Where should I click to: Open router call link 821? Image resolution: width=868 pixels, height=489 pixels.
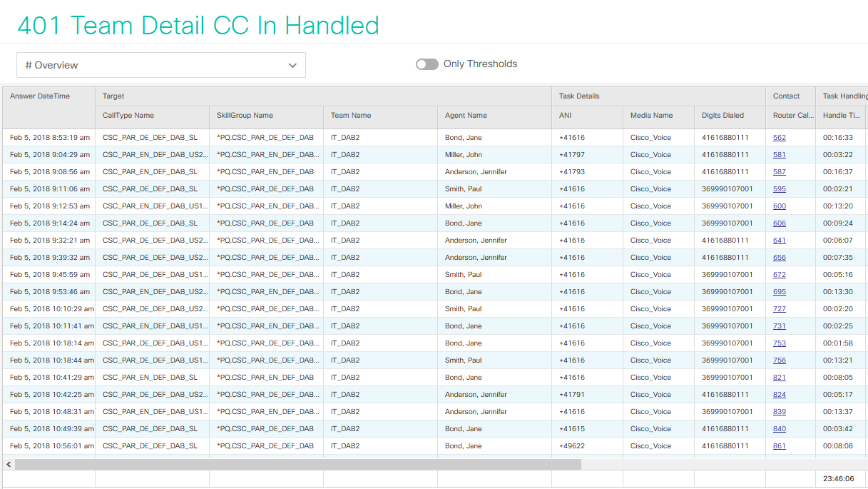pos(779,378)
